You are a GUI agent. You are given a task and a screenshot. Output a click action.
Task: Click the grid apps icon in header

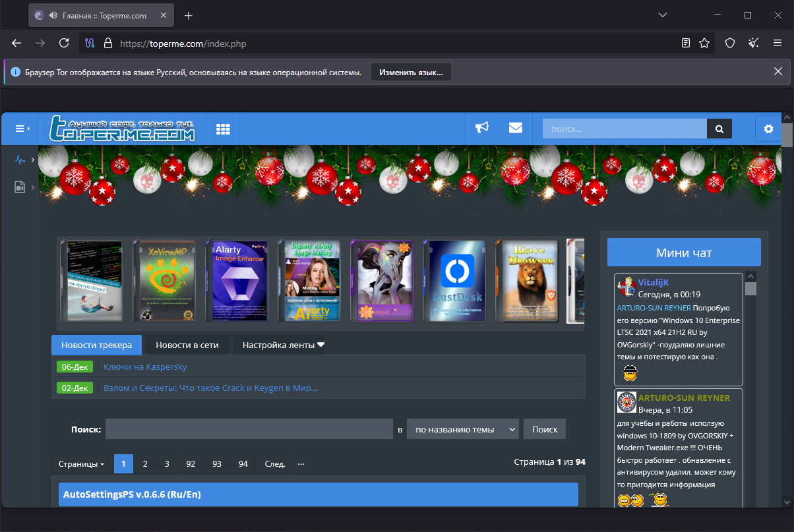point(223,129)
